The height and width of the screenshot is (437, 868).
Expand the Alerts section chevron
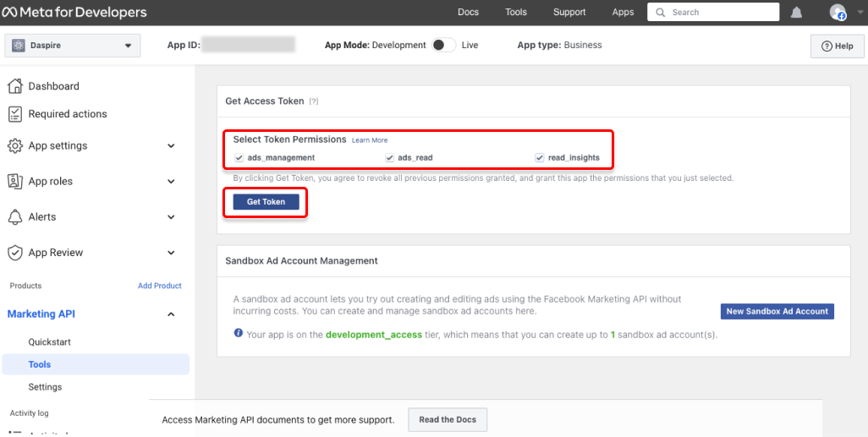pos(171,217)
